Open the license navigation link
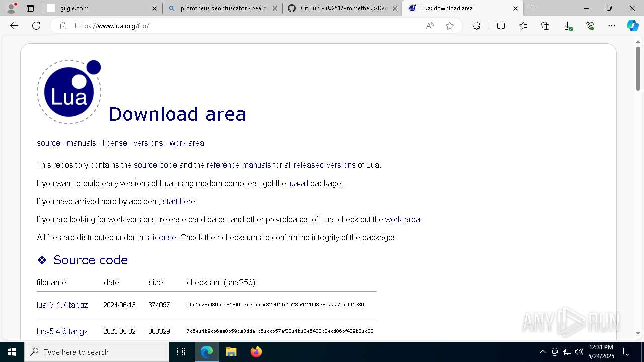Screen dimensions: 644x362 115,143
